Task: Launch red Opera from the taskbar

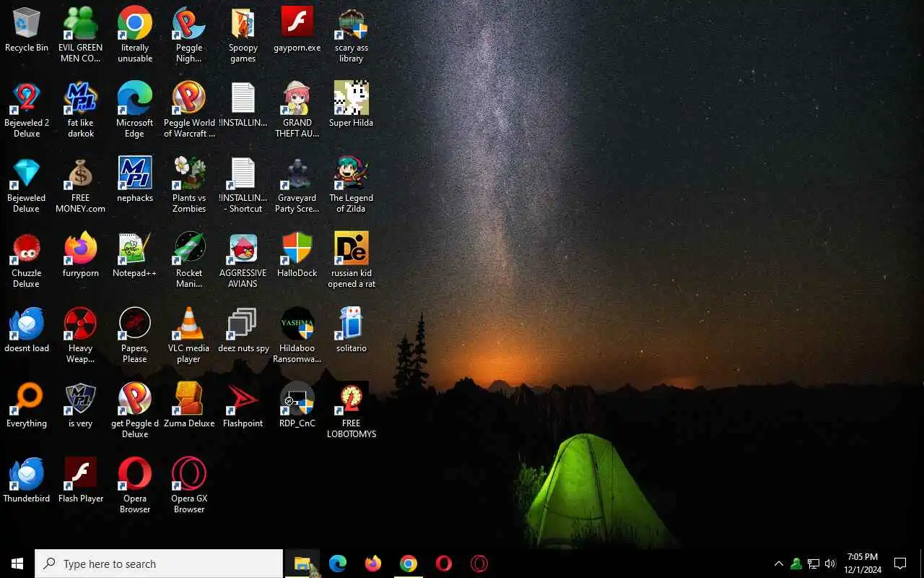Action: (x=444, y=564)
